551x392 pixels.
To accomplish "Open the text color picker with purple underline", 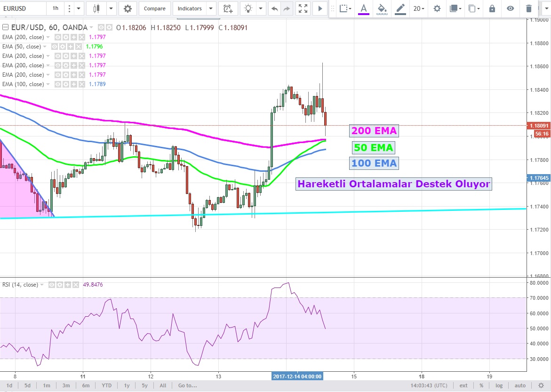I will [x=363, y=8].
